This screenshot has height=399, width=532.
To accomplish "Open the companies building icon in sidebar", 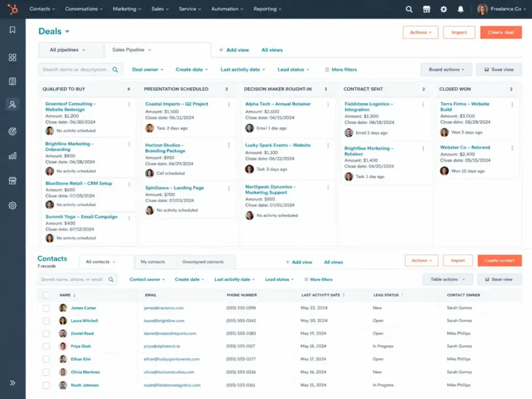I will tap(12, 82).
